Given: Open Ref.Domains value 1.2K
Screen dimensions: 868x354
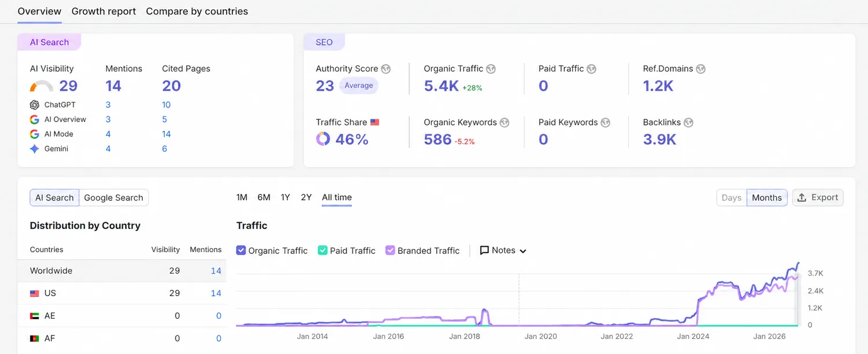Looking at the screenshot, I should point(659,86).
